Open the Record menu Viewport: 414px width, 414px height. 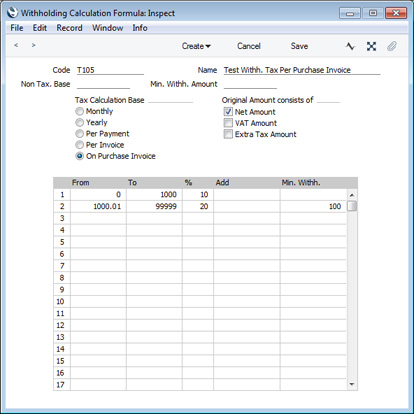click(x=69, y=28)
